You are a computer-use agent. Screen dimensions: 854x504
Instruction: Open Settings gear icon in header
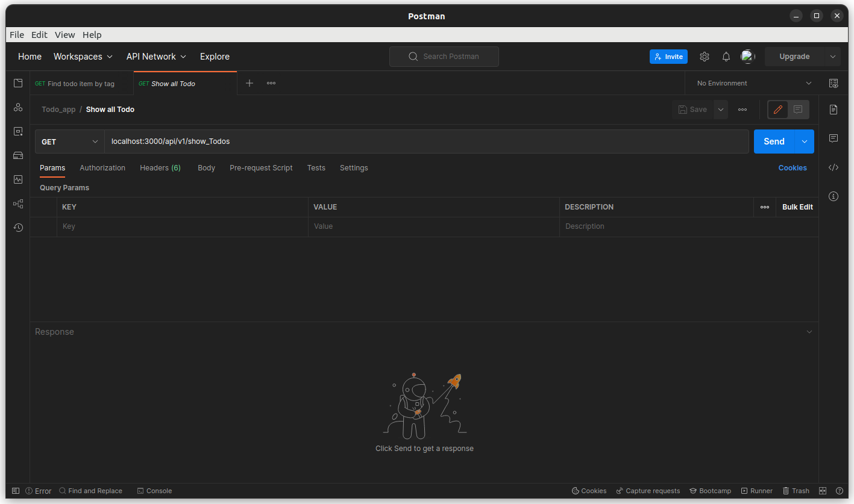(x=705, y=57)
